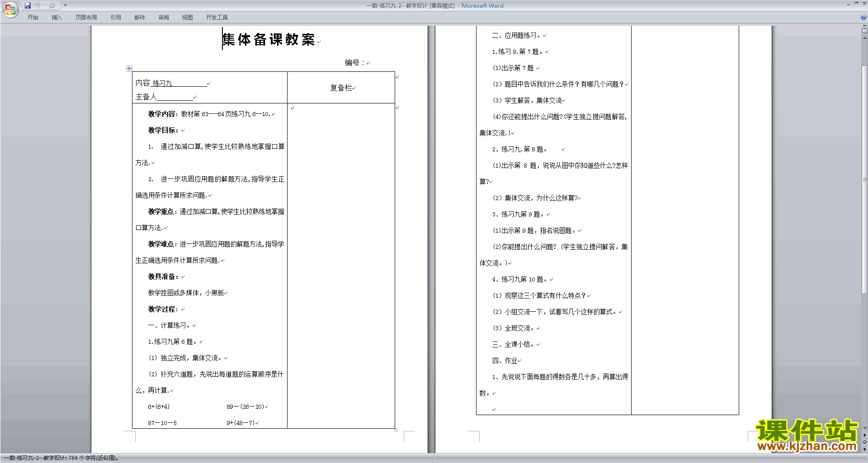Viewport: 868px width, 463px height.
Task: Click the 教学挂图或多媒体，小黑板 line
Action: (186, 293)
